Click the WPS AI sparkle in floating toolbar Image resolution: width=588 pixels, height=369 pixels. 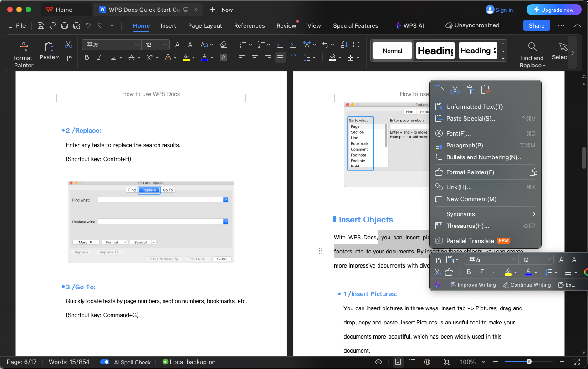pos(437,285)
